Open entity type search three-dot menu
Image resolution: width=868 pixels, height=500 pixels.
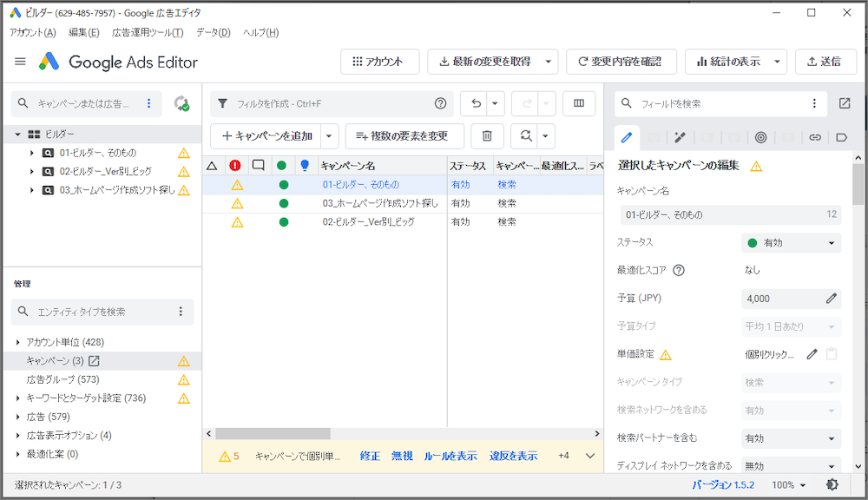181,312
